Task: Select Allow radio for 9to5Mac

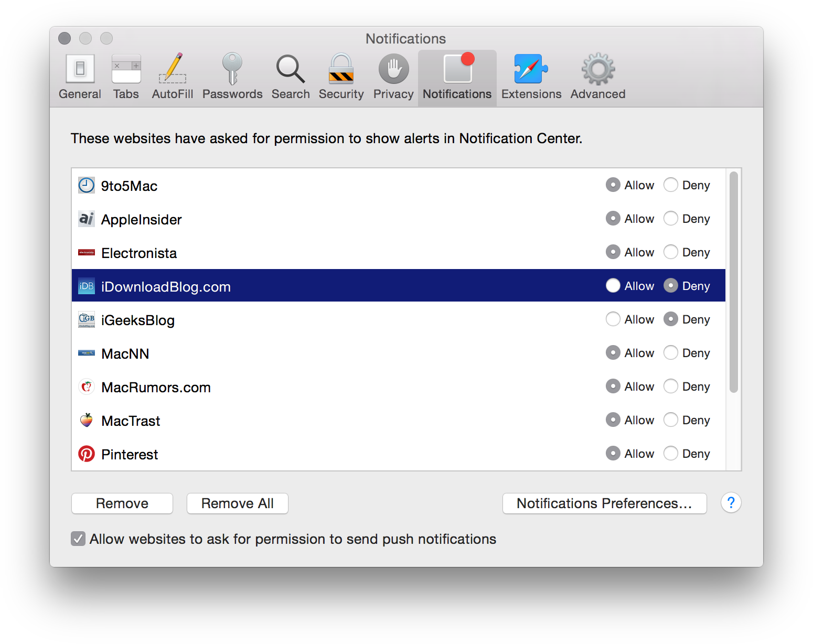Action: click(x=613, y=185)
